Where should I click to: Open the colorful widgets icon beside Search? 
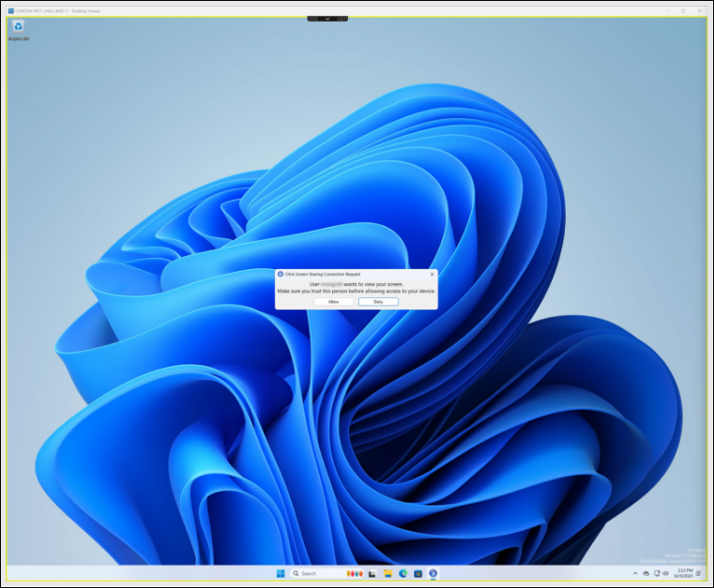[x=356, y=573]
